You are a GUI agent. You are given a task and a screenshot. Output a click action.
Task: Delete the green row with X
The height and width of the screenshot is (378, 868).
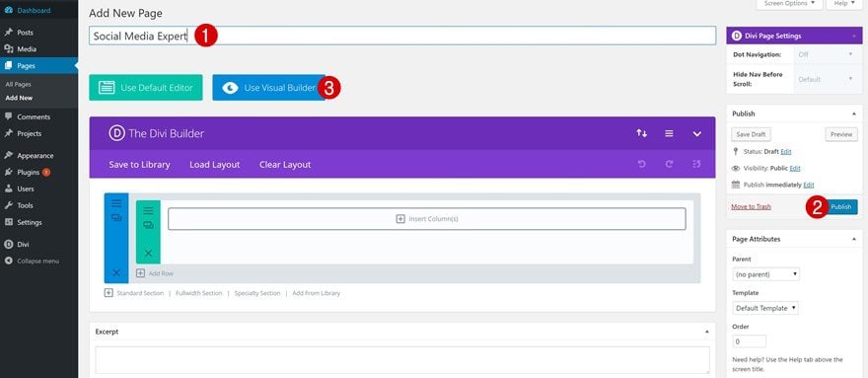pyautogui.click(x=148, y=254)
